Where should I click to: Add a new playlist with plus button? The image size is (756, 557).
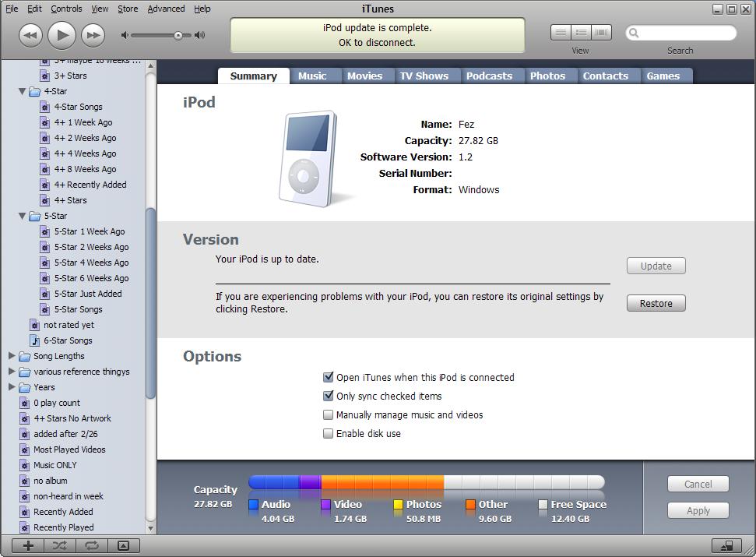(x=28, y=545)
